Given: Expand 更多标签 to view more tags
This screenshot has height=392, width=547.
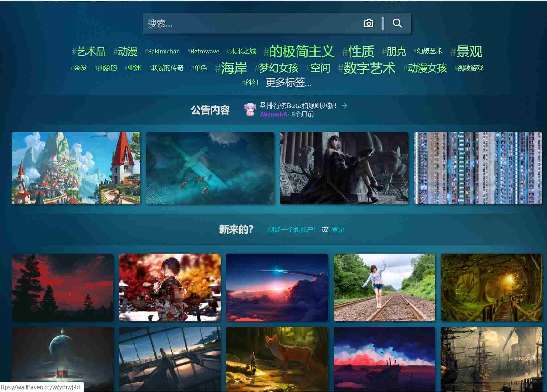Looking at the screenshot, I should (288, 82).
